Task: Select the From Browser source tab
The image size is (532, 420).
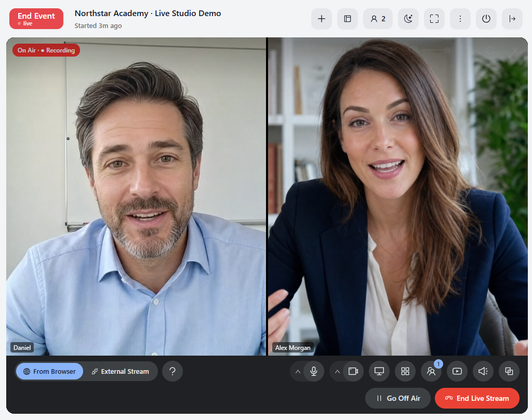Action: [49, 371]
